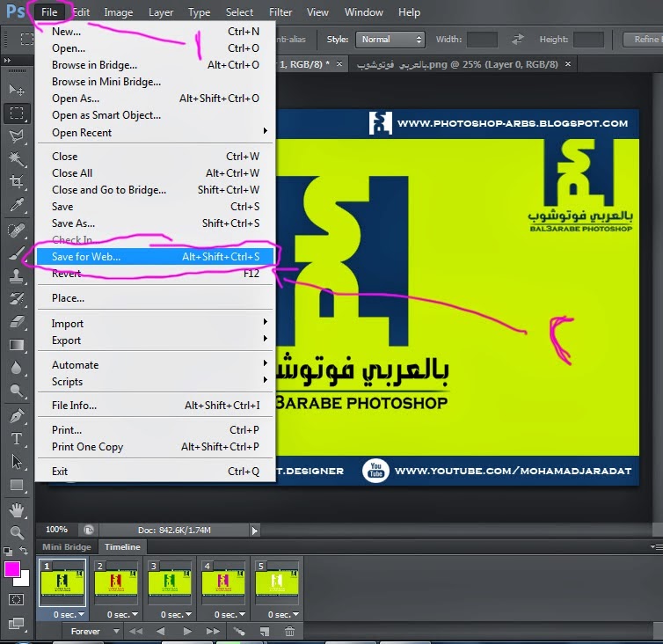Select the Rectangular Marquee tool

17,113
